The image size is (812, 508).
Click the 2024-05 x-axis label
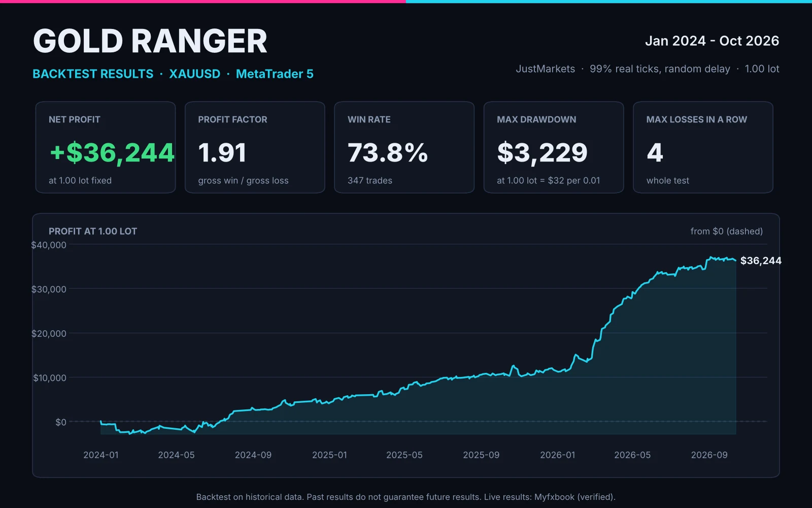(x=176, y=455)
